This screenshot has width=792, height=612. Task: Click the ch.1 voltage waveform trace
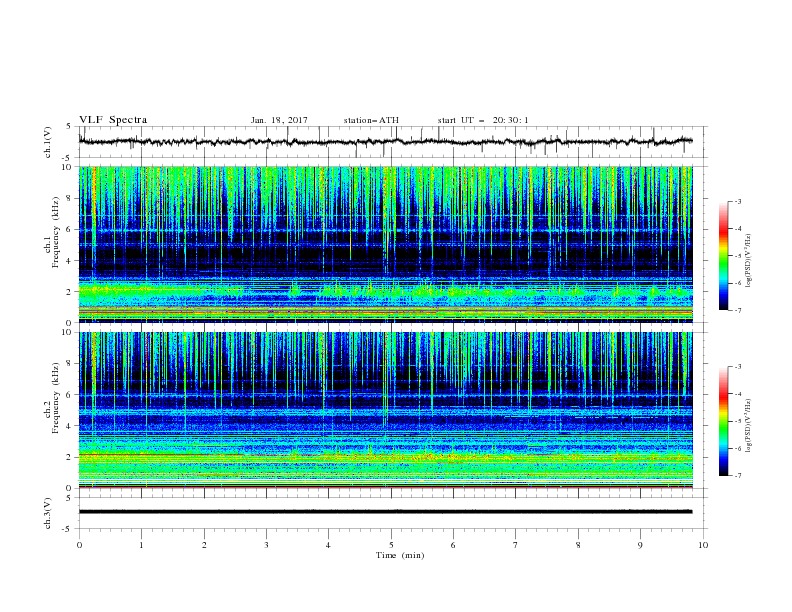385,142
